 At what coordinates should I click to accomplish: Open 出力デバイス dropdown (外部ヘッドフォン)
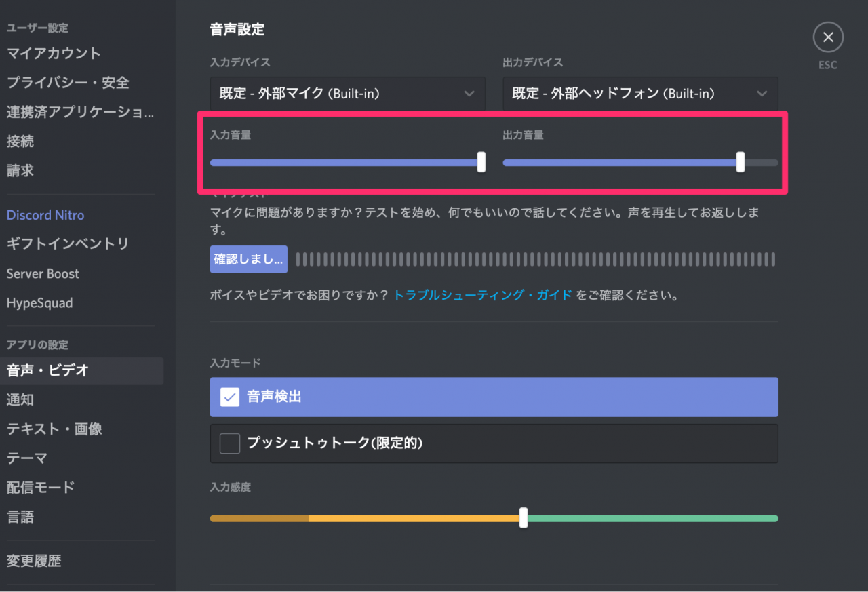point(640,94)
